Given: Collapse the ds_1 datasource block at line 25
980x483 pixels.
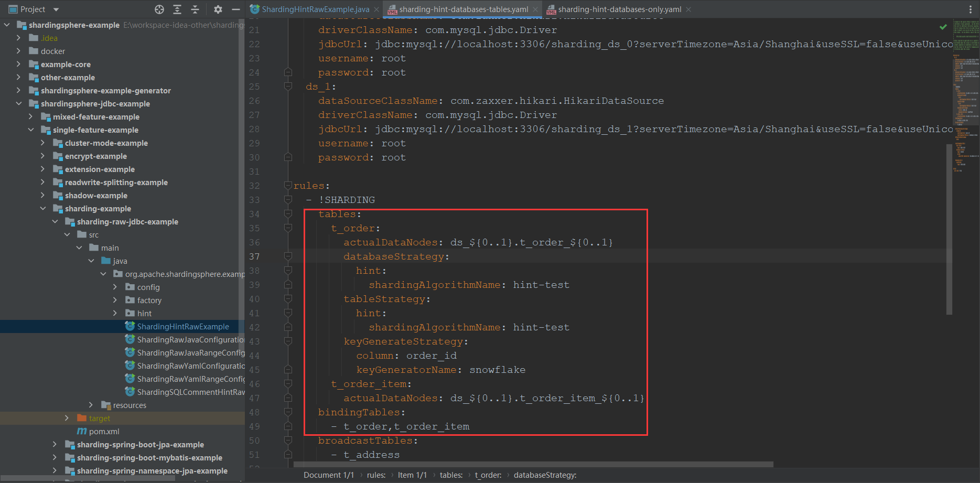Looking at the screenshot, I should (x=287, y=87).
